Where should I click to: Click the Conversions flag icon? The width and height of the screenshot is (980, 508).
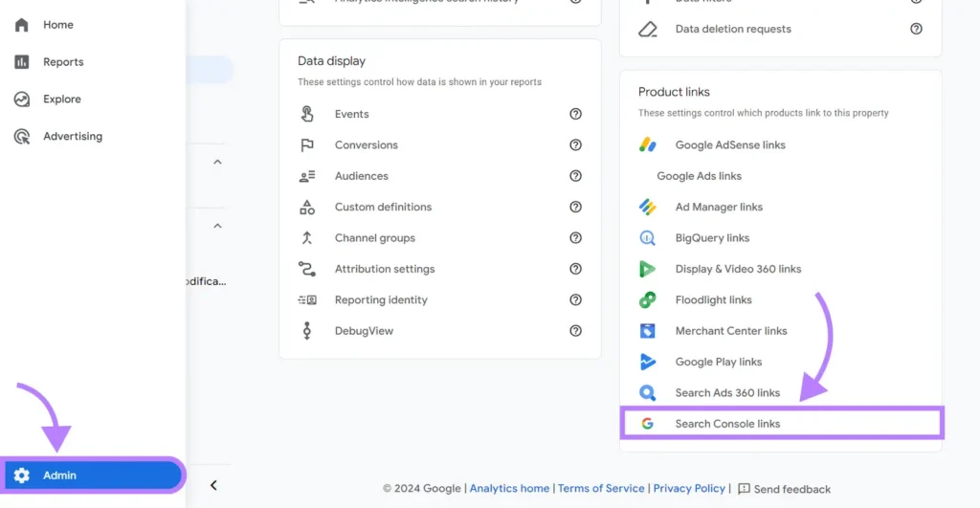[307, 145]
